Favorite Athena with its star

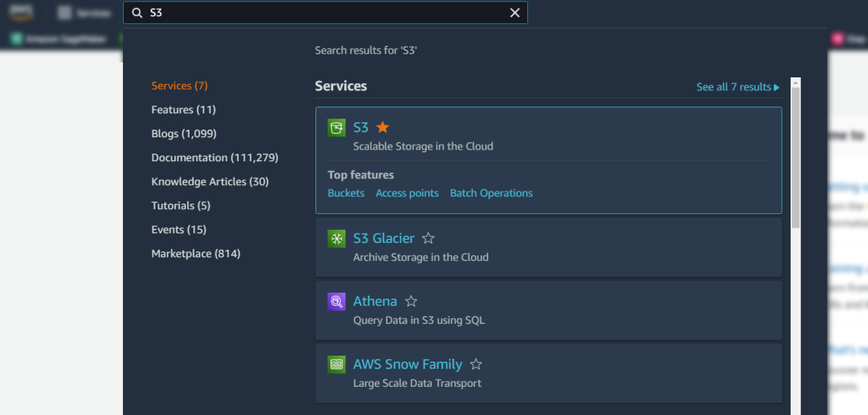411,301
